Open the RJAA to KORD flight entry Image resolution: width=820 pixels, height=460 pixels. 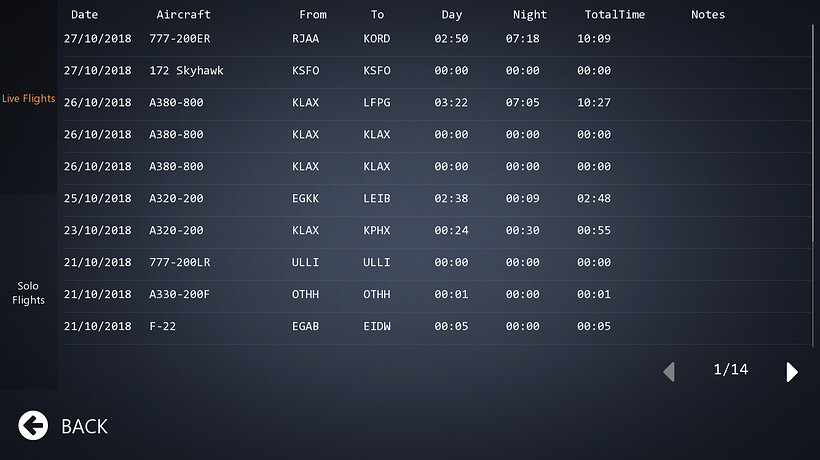437,39
